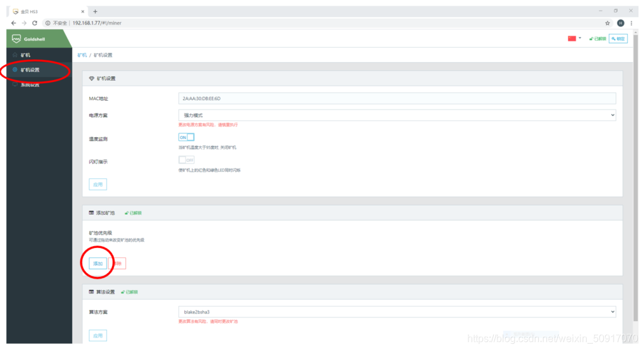This screenshot has width=644, height=350.
Task: Click the Goldshell logo icon
Action: (16, 38)
